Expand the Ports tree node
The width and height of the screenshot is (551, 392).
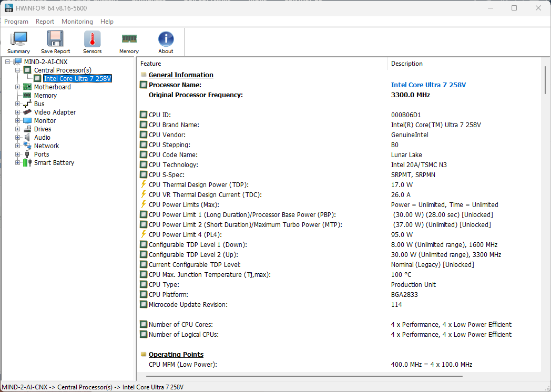(17, 154)
